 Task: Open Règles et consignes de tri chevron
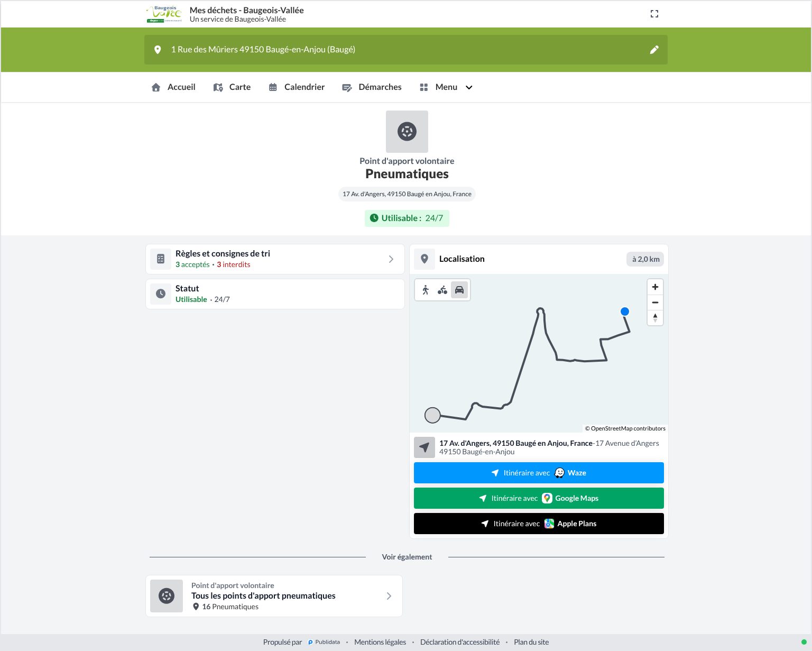coord(391,259)
